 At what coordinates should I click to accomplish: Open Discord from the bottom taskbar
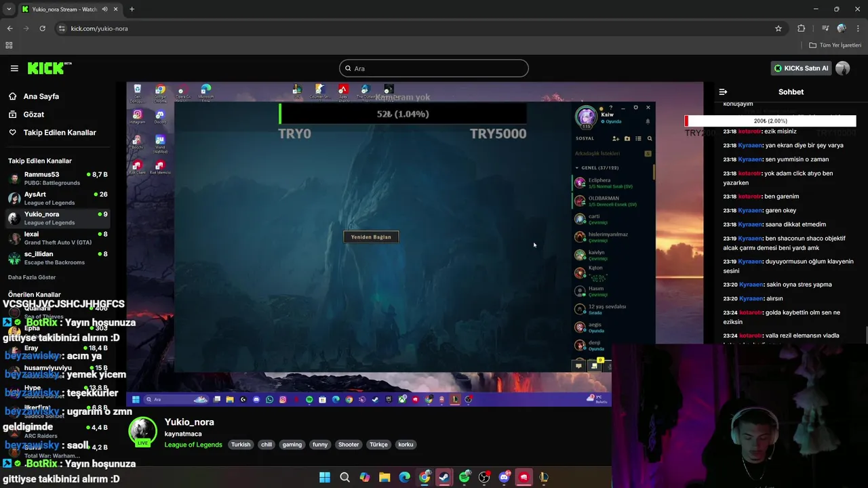point(504,477)
